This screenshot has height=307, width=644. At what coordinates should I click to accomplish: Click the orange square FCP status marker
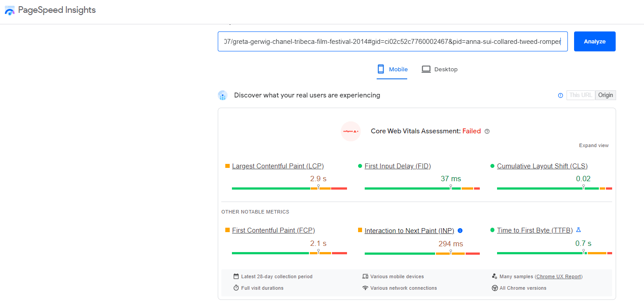228,230
